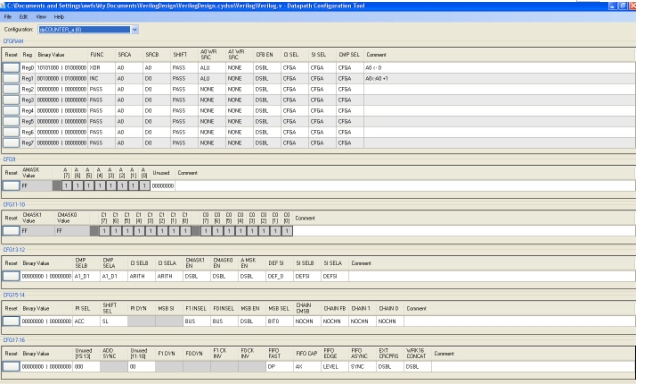Toggle AMASK bit A[0]
This screenshot has width=650, height=384.
[144, 186]
